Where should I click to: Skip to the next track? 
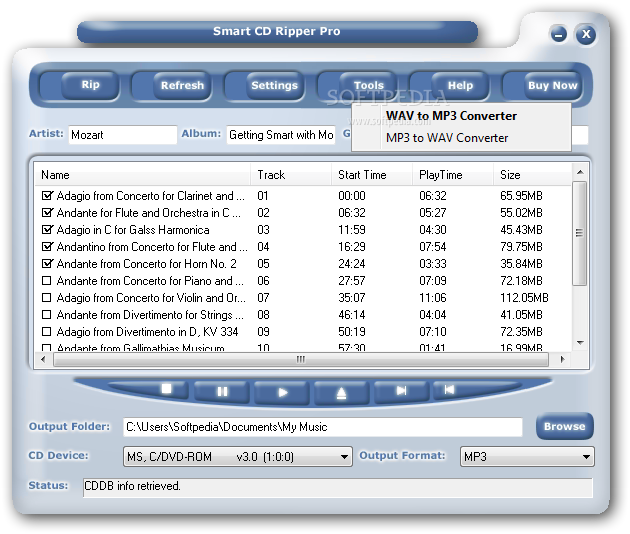point(401,391)
